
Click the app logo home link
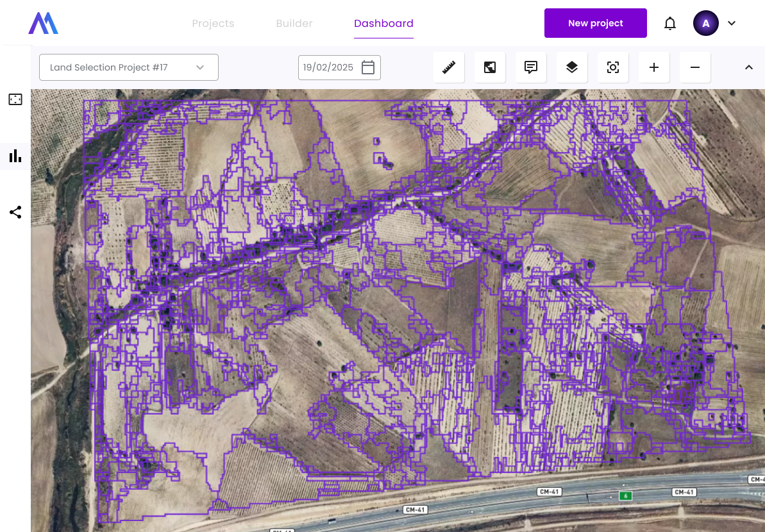tap(44, 24)
